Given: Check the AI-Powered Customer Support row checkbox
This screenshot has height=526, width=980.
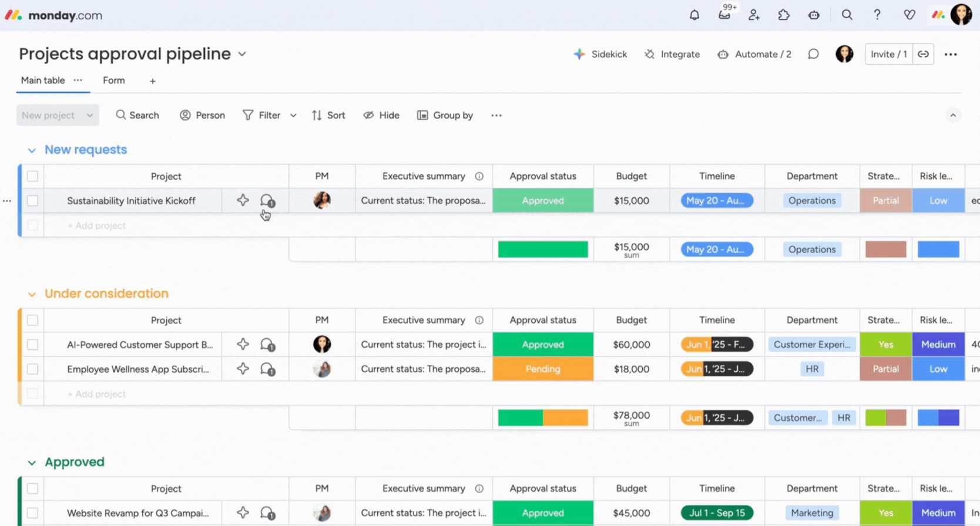Looking at the screenshot, I should [33, 345].
